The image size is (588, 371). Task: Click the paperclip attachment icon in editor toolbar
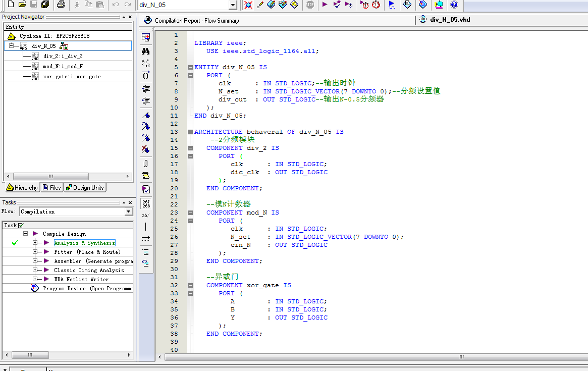point(146,163)
